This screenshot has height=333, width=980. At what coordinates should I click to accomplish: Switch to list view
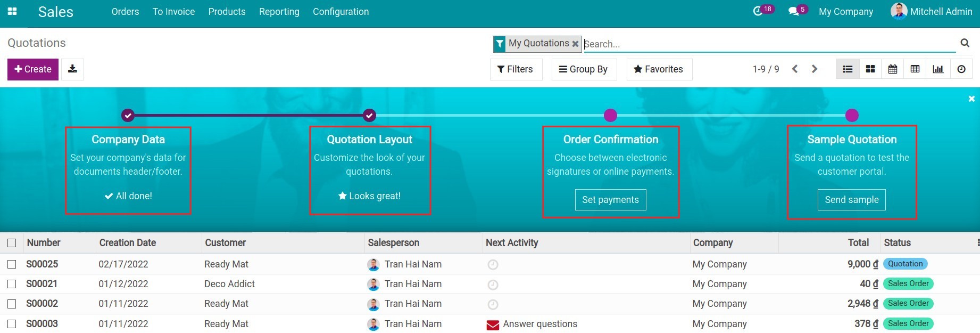848,69
